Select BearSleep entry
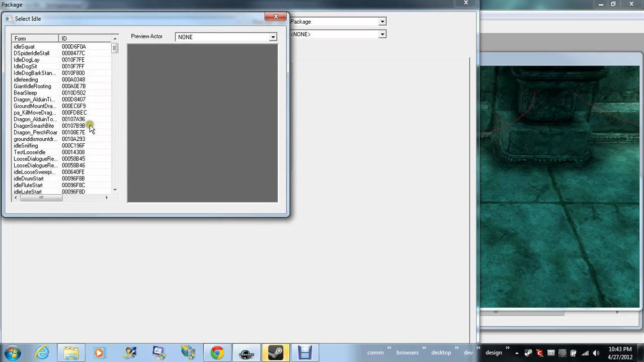This screenshot has height=362, width=644. [x=25, y=93]
